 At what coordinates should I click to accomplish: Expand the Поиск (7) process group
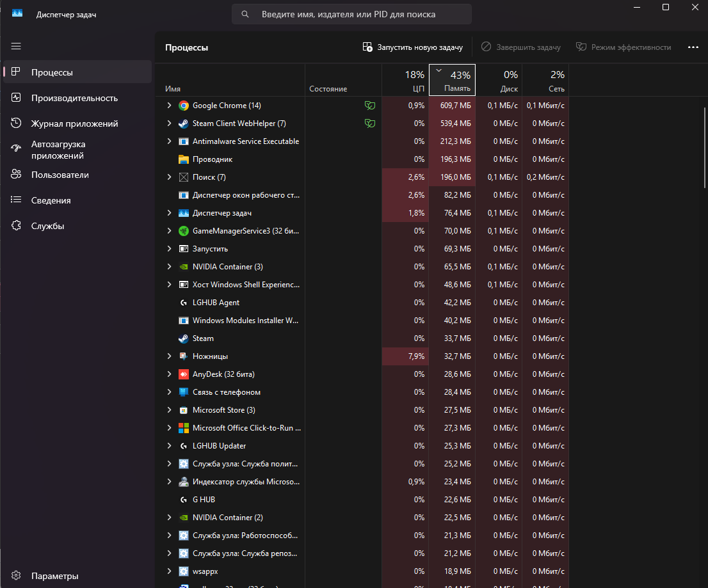pos(170,177)
